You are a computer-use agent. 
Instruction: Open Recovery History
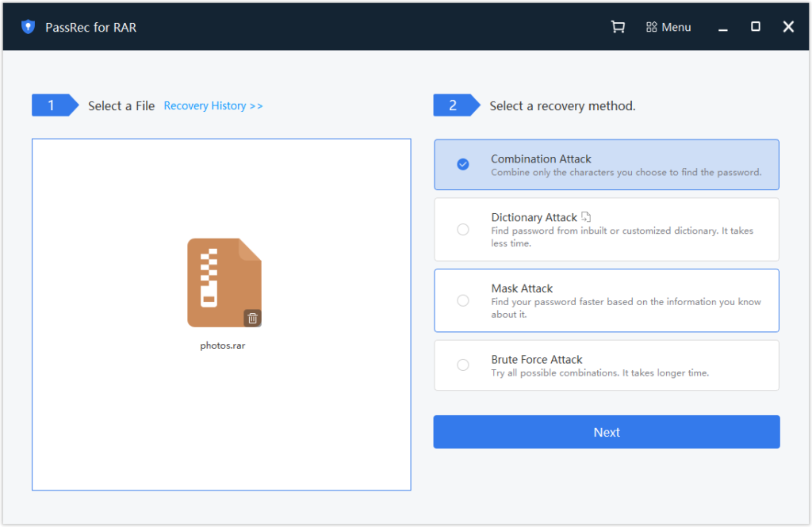pos(213,105)
